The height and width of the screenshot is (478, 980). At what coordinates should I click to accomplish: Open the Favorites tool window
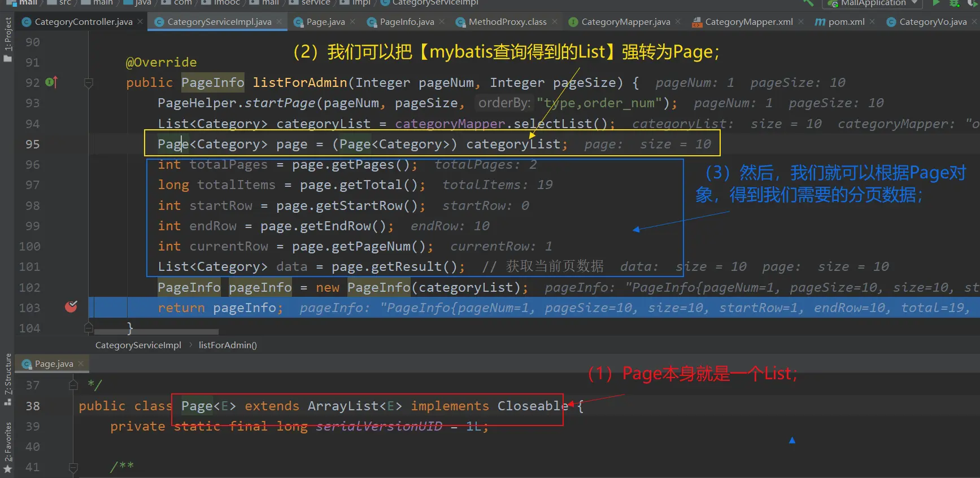(x=7, y=448)
